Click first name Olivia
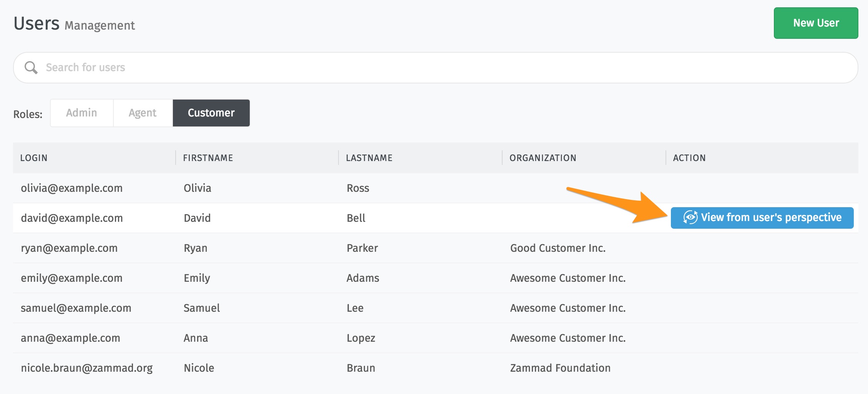 (x=197, y=188)
